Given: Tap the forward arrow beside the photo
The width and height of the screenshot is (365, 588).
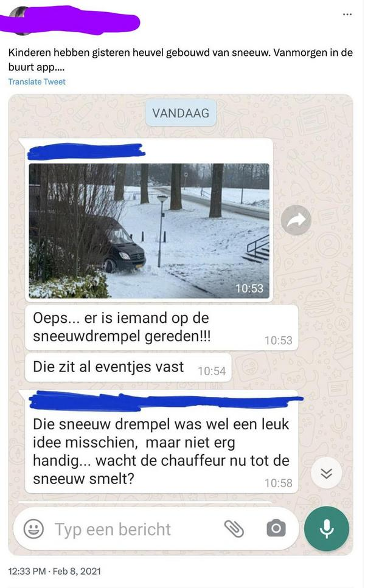Looking at the screenshot, I should pyautogui.click(x=296, y=220).
